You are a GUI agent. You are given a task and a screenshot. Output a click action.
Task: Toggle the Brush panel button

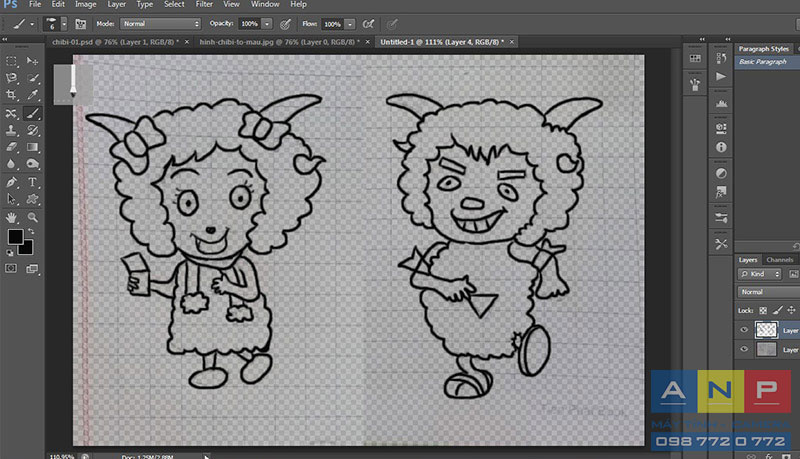coord(81,24)
